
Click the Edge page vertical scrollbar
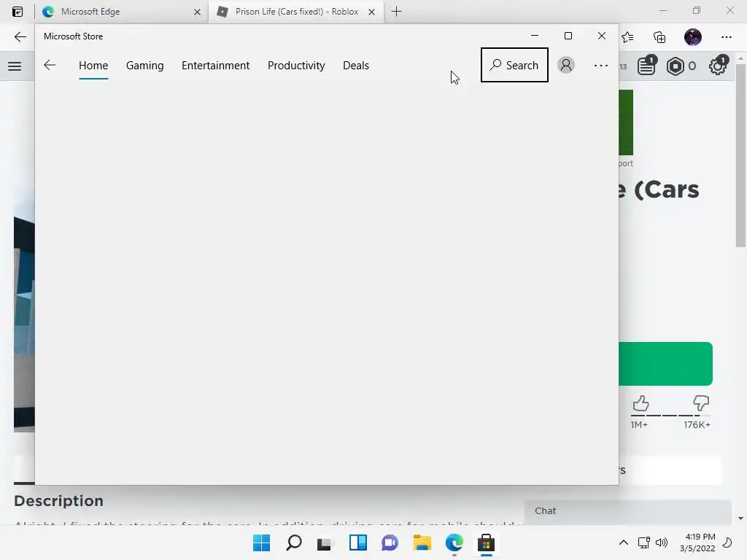(740, 155)
